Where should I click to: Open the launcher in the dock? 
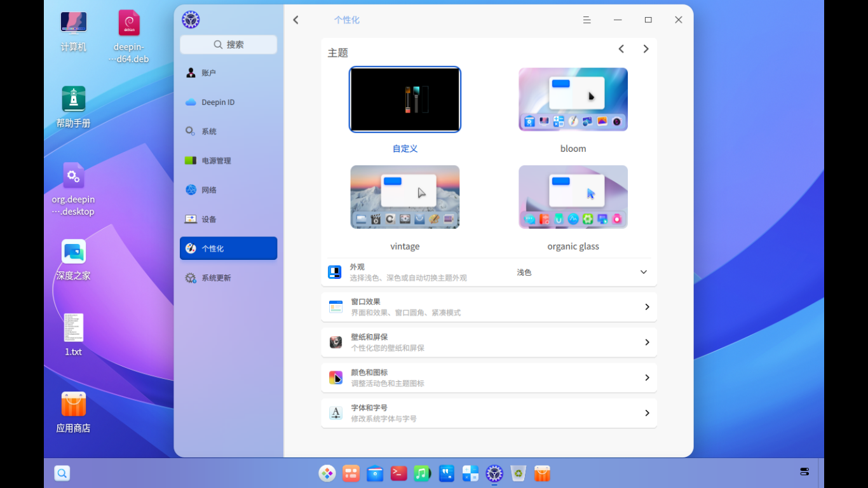tap(327, 473)
